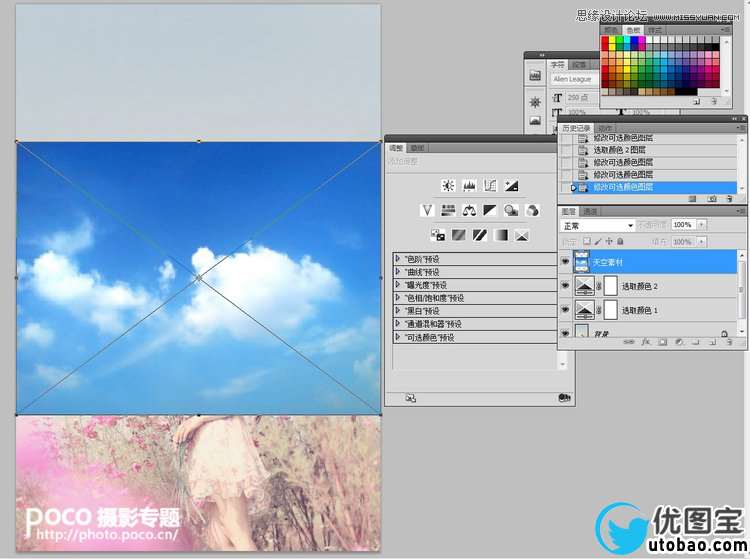Add a layer mask
This screenshot has height=559, width=750.
point(662,342)
